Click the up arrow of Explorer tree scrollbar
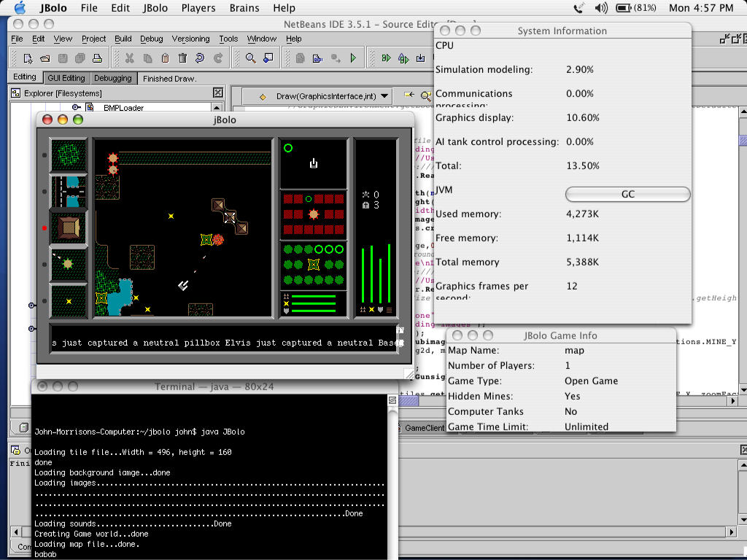747x560 pixels. pyautogui.click(x=217, y=108)
